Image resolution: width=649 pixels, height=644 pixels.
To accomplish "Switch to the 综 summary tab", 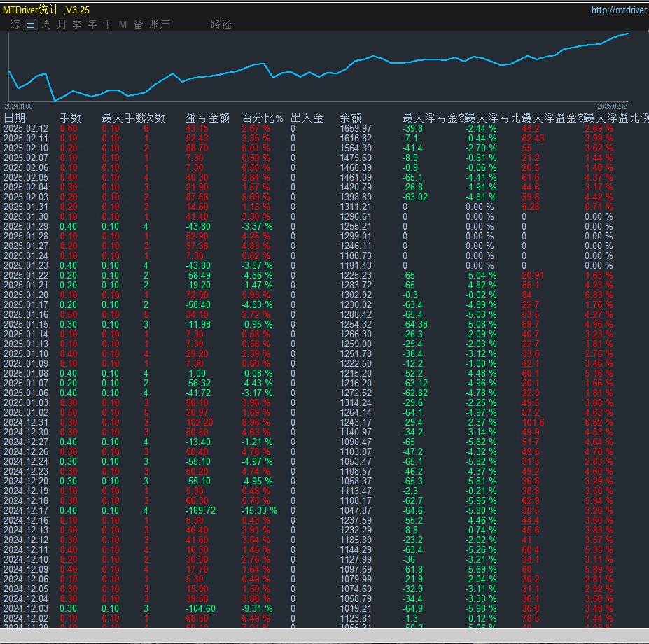I will click(15, 24).
